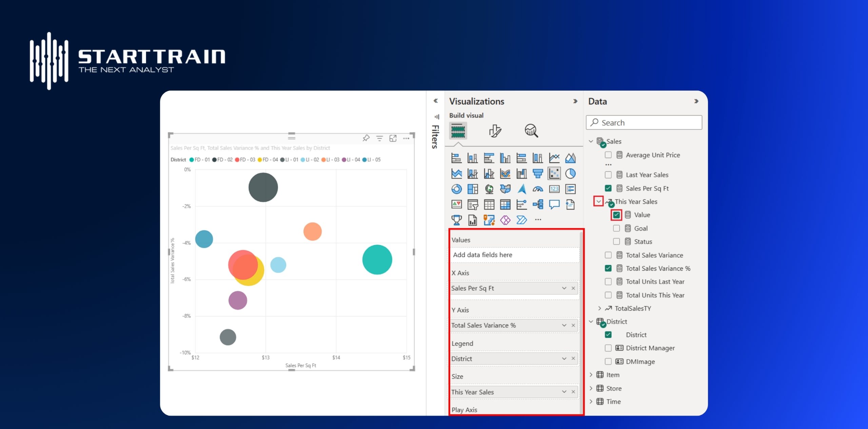Enable the Goal field under This Year Sales
Viewport: 868px width, 429px height.
tap(616, 228)
